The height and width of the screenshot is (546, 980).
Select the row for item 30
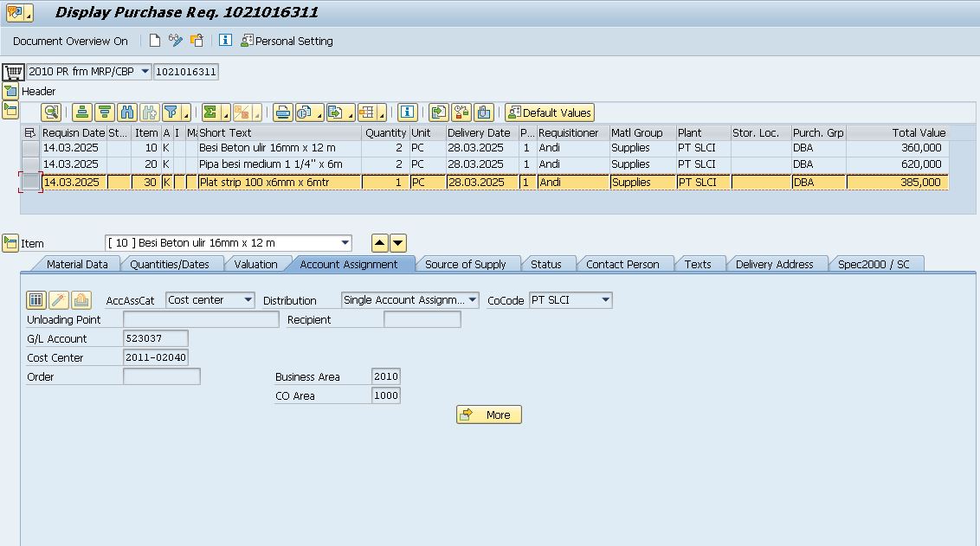click(30, 182)
